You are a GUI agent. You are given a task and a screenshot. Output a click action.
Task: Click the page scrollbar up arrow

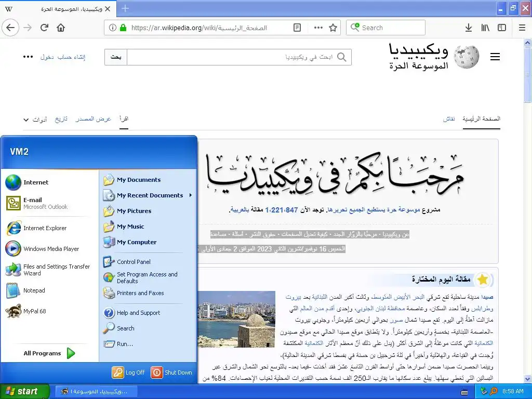(528, 43)
